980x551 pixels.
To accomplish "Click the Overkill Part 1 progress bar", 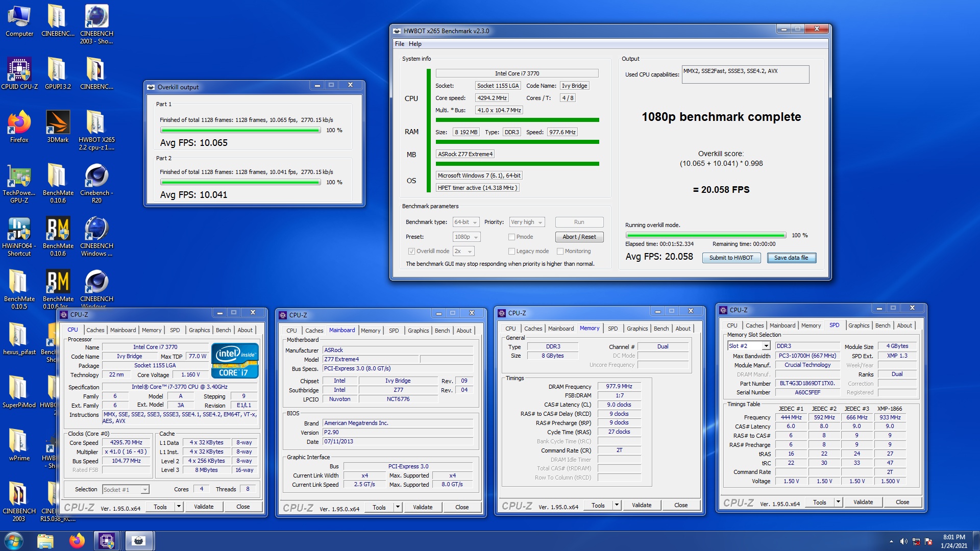I will click(x=240, y=130).
